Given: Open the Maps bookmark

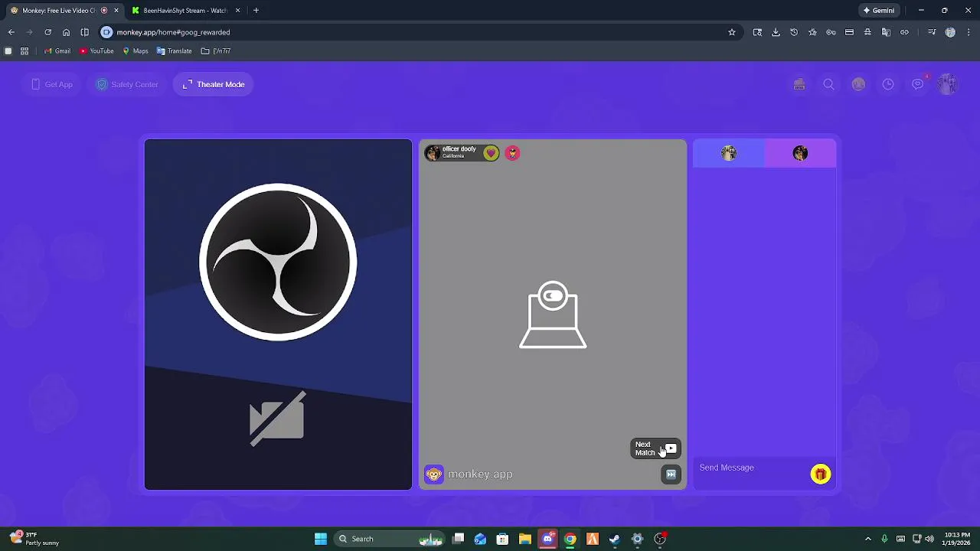Looking at the screenshot, I should [x=136, y=51].
